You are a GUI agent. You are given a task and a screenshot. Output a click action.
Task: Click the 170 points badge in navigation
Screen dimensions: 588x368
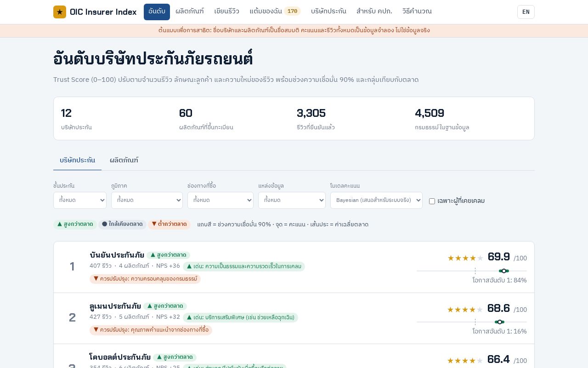pos(292,11)
